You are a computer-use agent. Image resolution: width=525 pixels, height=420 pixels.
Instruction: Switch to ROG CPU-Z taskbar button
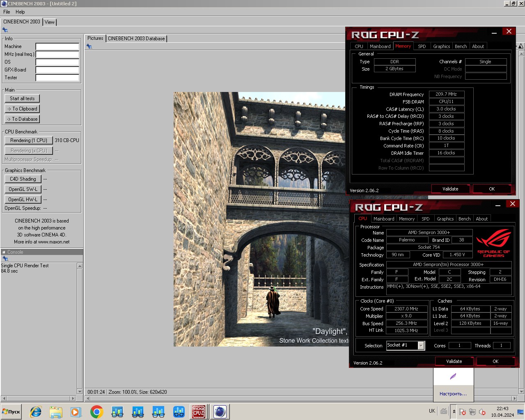pos(199,411)
